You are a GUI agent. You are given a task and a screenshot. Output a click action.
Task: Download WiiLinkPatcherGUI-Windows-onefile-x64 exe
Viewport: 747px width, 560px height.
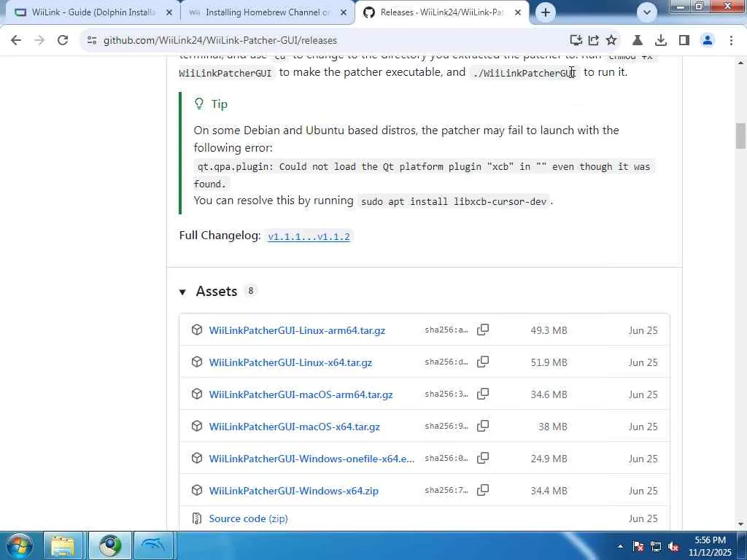tap(311, 459)
